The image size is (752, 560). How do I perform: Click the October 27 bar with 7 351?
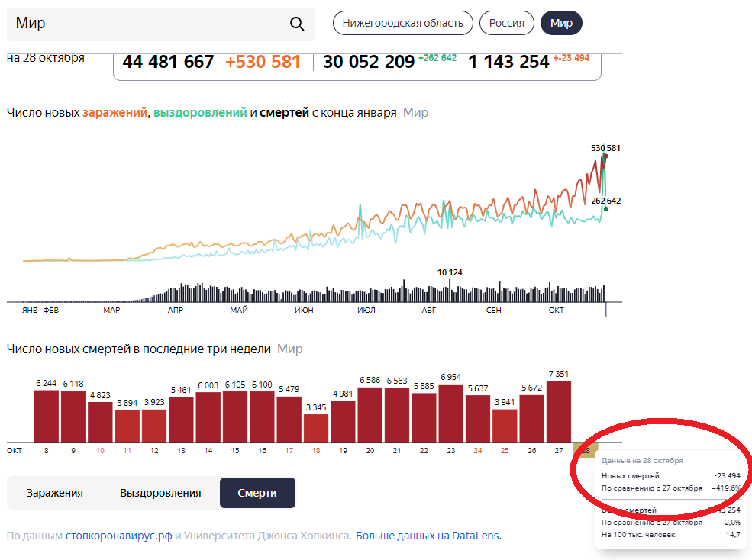click(x=558, y=411)
